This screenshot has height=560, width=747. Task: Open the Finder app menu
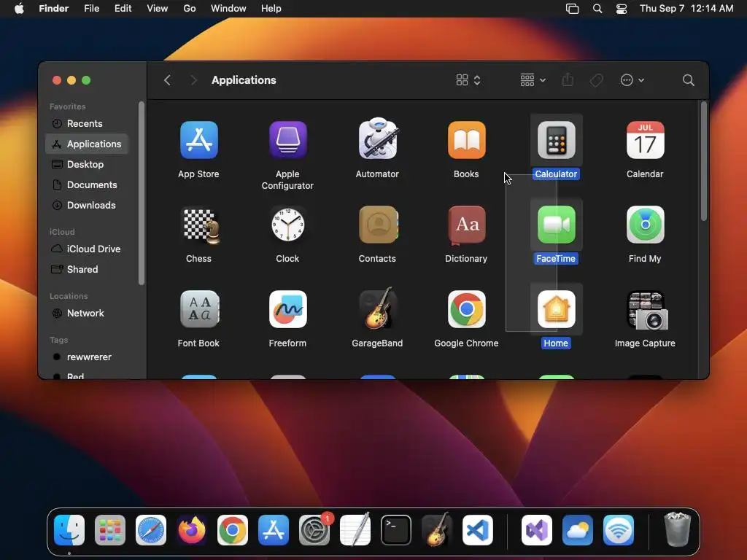pos(53,9)
